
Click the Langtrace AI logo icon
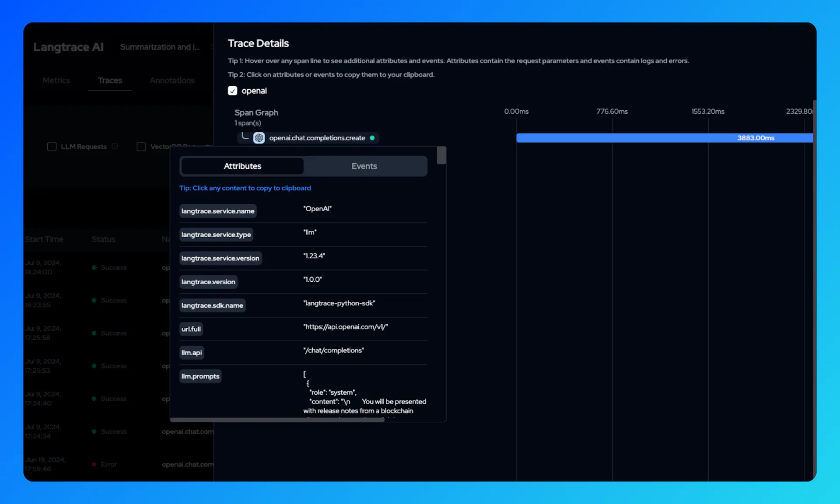68,46
